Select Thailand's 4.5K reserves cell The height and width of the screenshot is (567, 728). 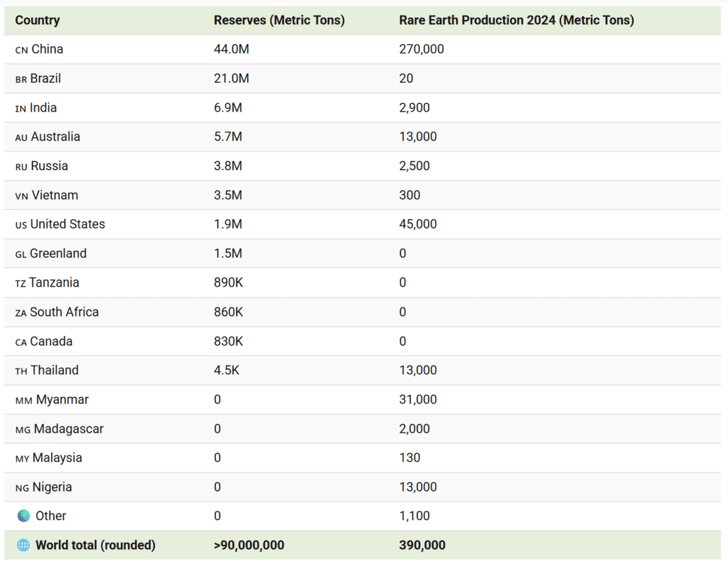[227, 370]
